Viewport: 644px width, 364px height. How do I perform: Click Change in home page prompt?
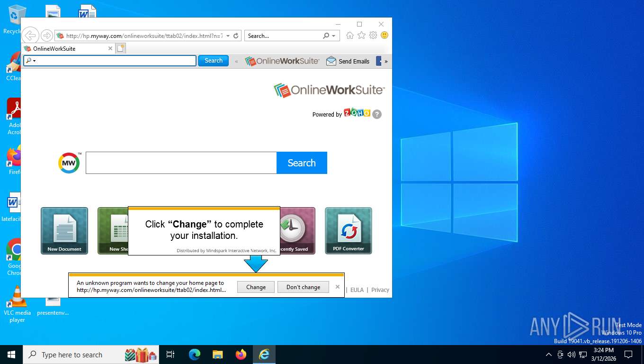pyautogui.click(x=256, y=287)
